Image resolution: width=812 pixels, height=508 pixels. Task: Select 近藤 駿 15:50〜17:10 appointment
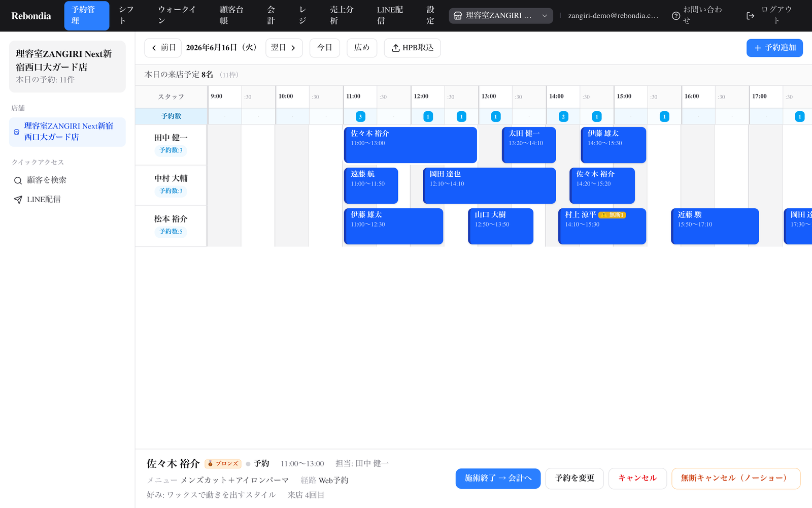(715, 227)
